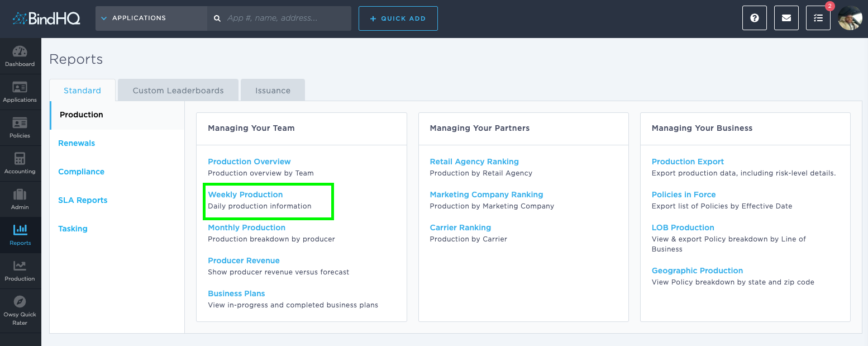Click the search magnifier icon
This screenshot has height=346, width=868.
217,18
